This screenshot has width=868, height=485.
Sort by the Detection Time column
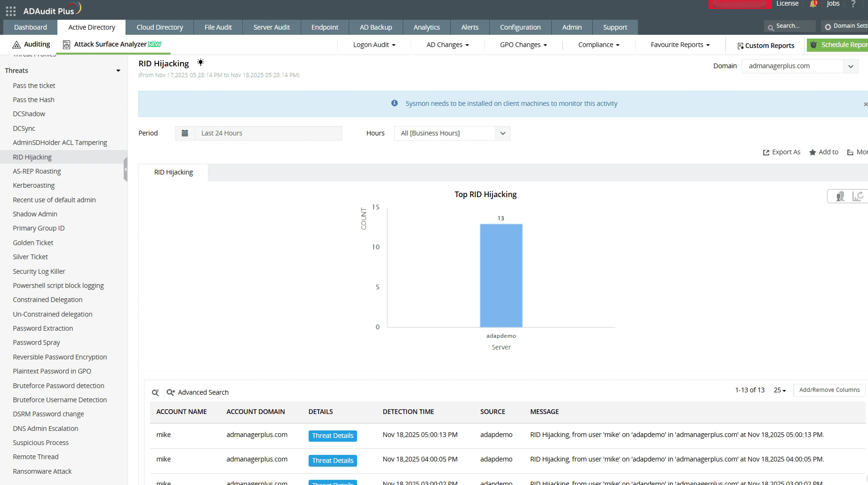(x=408, y=412)
